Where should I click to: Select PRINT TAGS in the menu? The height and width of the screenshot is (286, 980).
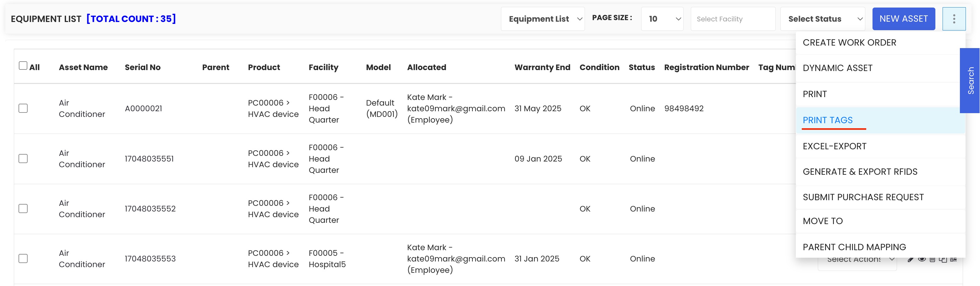click(880, 120)
